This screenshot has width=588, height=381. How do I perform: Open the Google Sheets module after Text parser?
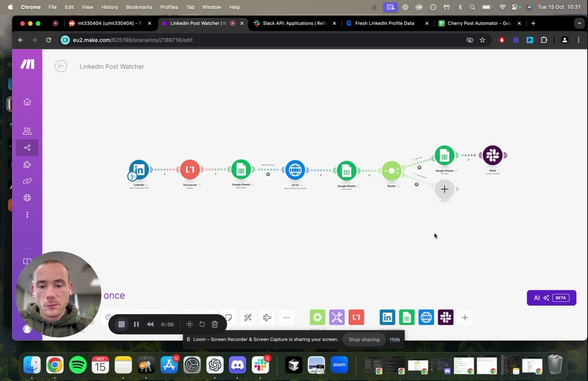(x=241, y=169)
